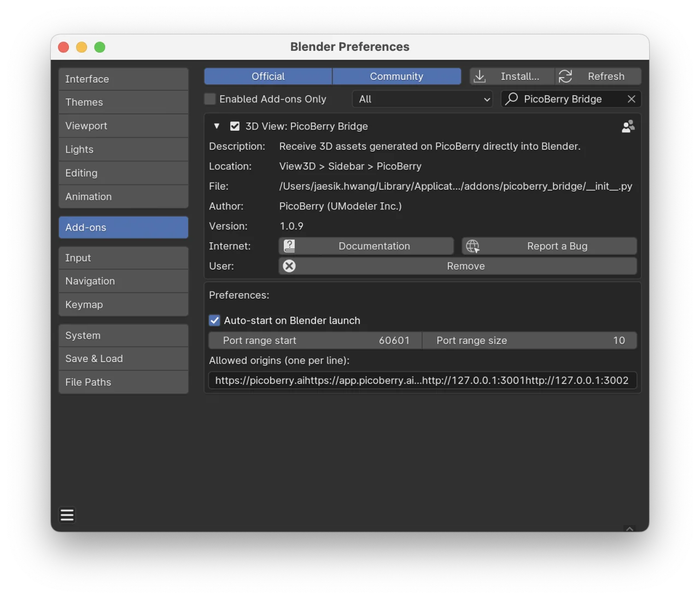Click the Report a Bug globe icon
Image resolution: width=700 pixels, height=599 pixels.
pyautogui.click(x=472, y=246)
